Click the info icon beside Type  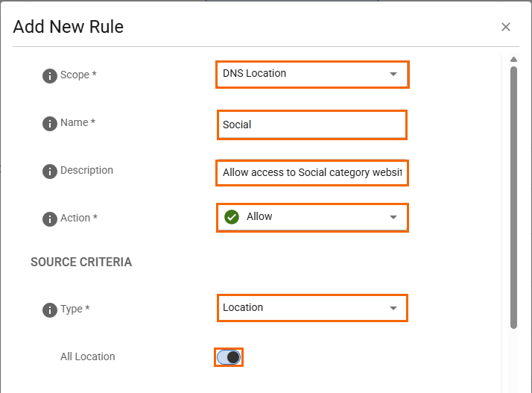(50, 309)
